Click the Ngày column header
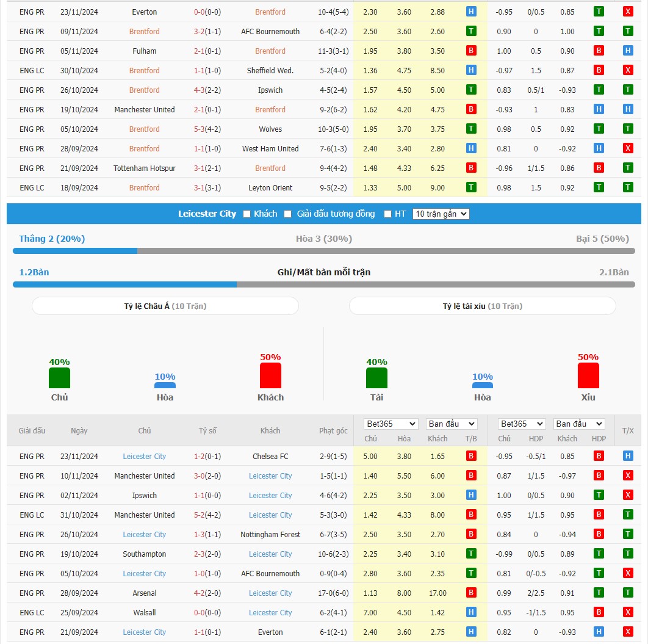Image resolution: width=648 pixels, height=644 pixels. [79, 431]
